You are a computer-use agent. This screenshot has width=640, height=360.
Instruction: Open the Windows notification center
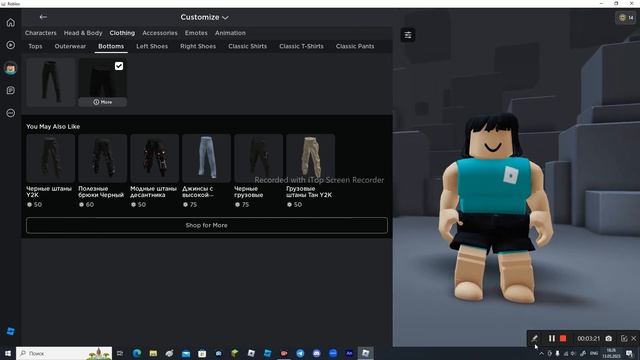click(629, 353)
